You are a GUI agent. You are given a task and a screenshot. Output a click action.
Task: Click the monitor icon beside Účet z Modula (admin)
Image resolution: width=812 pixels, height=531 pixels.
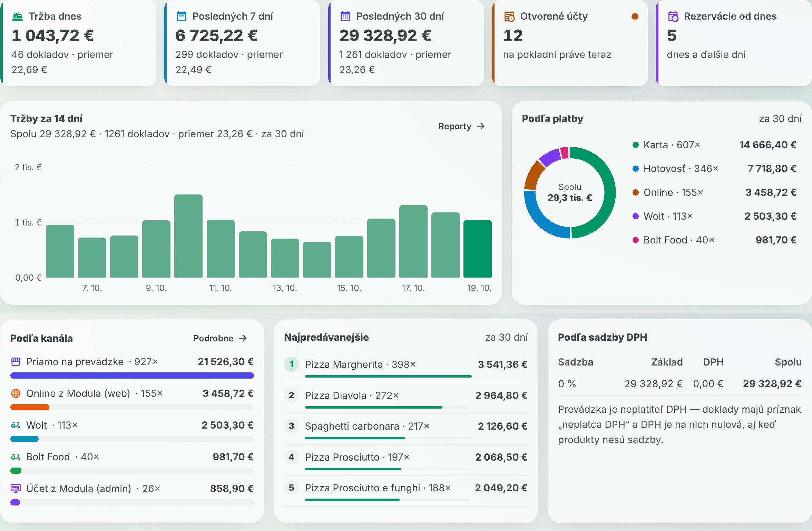pos(16,489)
